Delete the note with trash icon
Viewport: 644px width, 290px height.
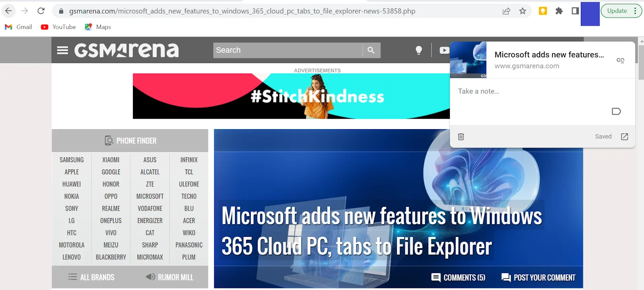(x=461, y=137)
